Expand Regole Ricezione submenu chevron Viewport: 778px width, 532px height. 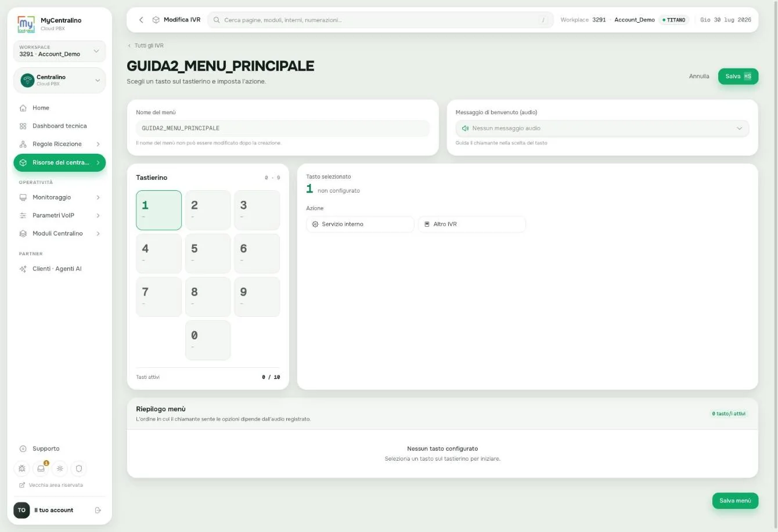98,144
